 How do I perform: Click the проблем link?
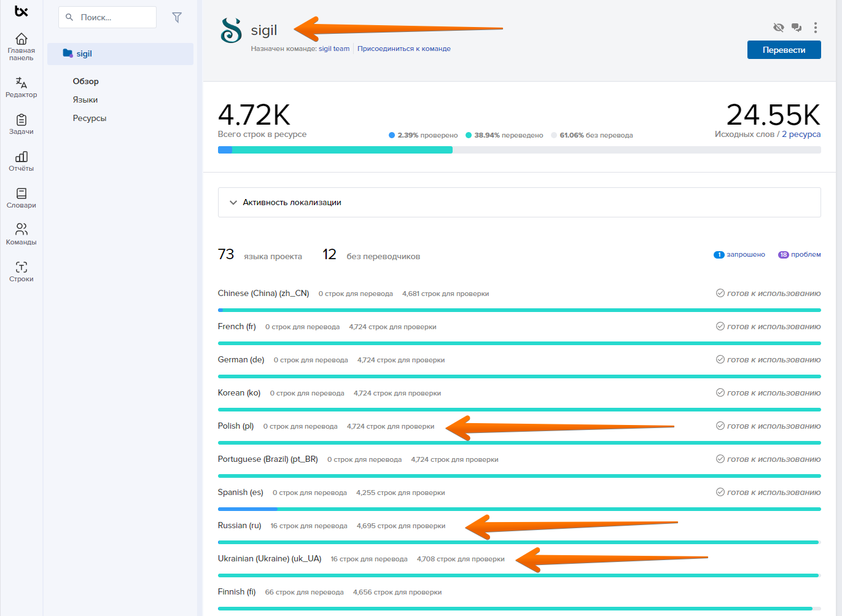point(806,254)
